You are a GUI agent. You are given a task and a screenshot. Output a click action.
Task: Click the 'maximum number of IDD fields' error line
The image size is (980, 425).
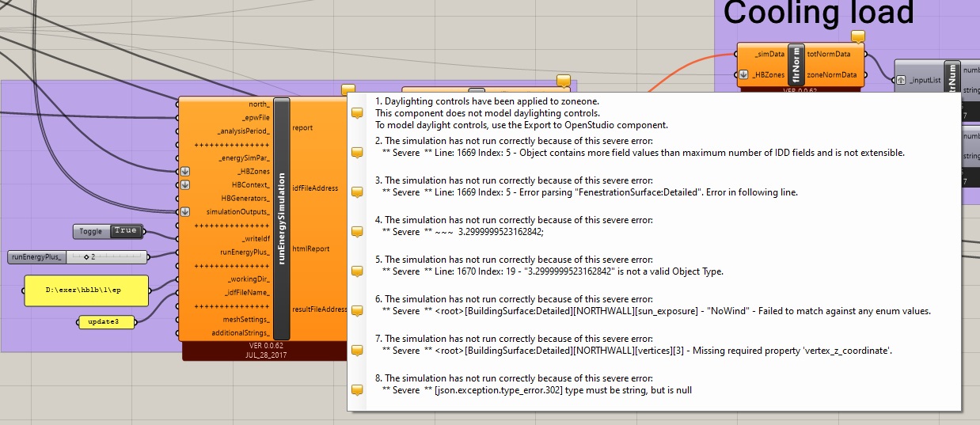[x=643, y=153]
